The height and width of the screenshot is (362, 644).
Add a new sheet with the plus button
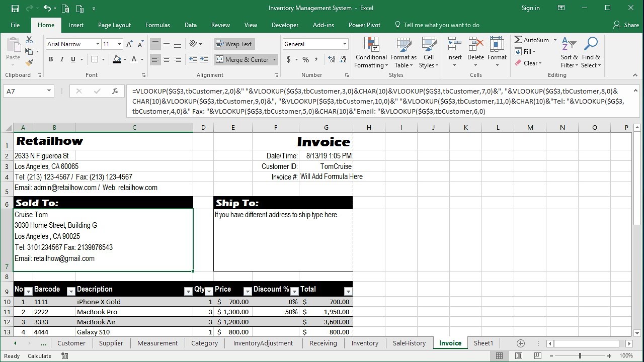tap(521, 343)
